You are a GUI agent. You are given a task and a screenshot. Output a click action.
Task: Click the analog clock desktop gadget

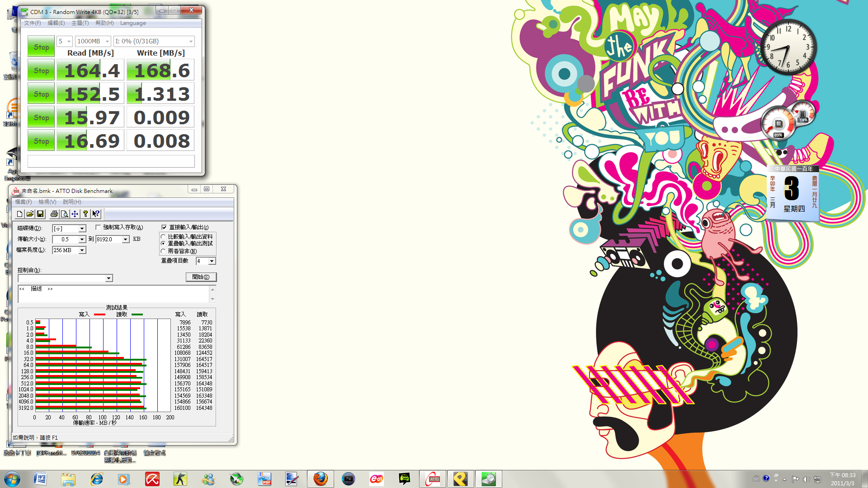pos(788,47)
